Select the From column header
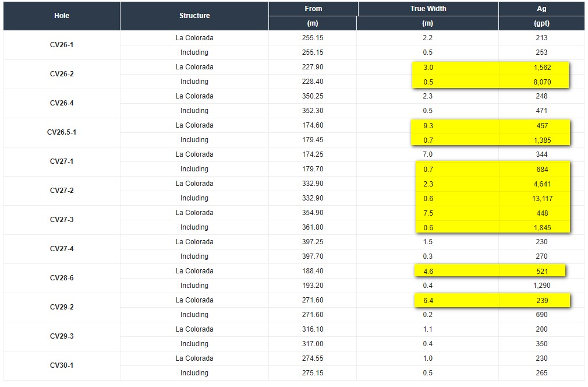This screenshot has width=588, height=387. [x=313, y=9]
